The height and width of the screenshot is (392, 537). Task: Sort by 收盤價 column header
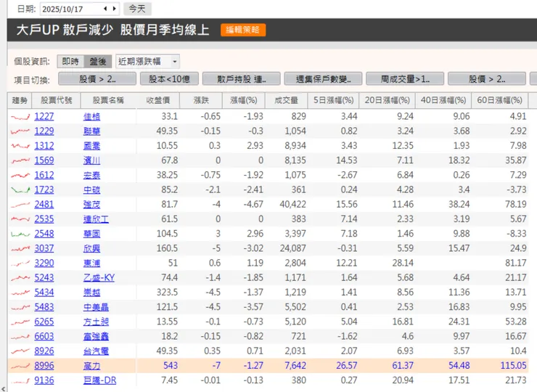pos(157,100)
